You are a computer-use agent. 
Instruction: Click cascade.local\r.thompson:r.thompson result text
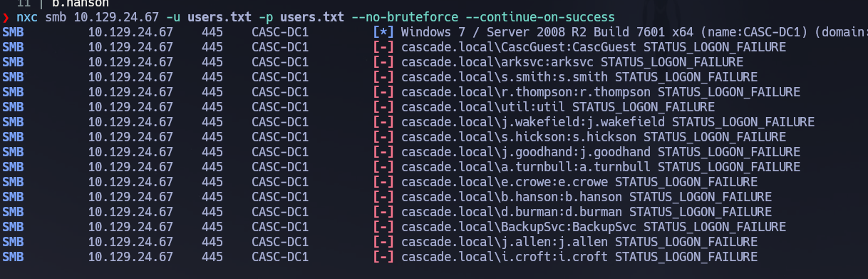(526, 92)
